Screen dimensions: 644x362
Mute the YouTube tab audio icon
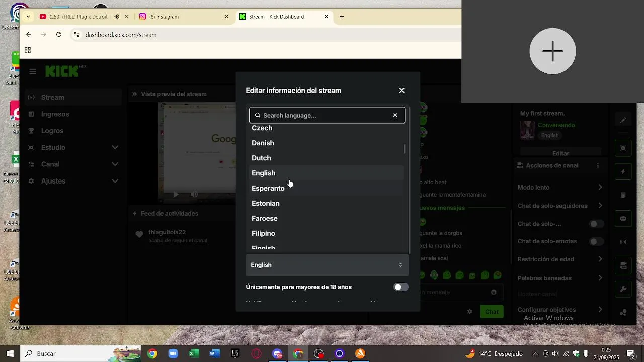pos(117,17)
